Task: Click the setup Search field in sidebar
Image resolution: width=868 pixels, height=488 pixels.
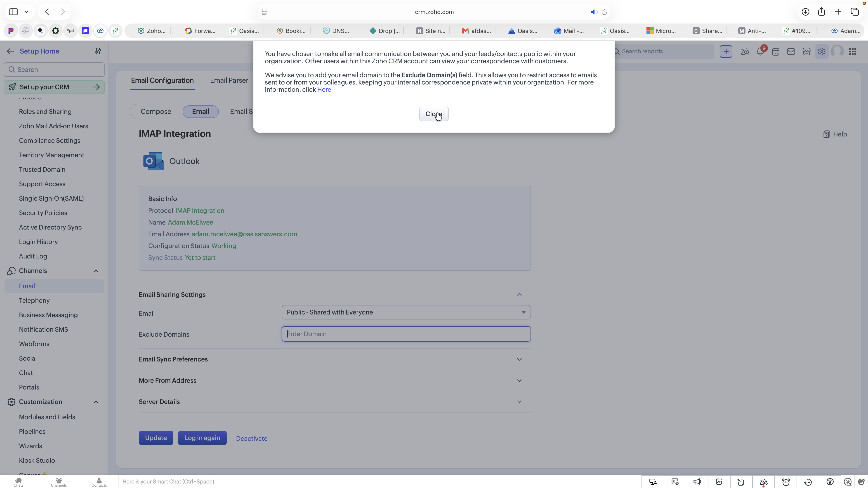Action: pos(54,70)
